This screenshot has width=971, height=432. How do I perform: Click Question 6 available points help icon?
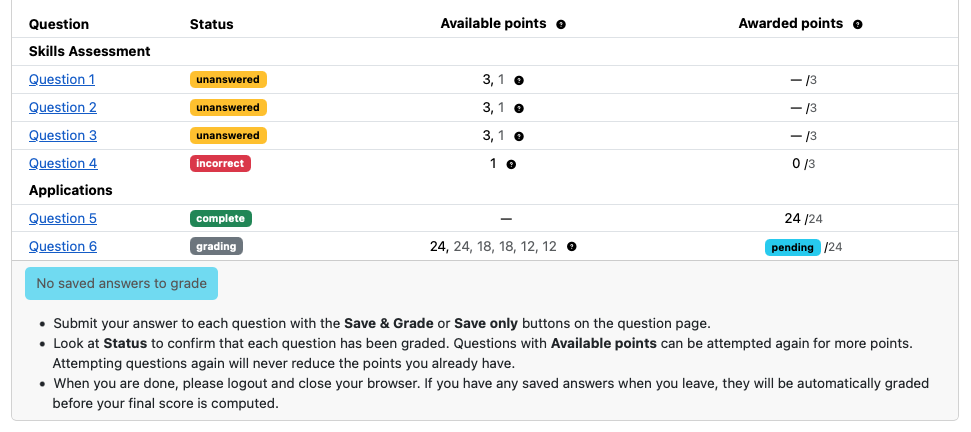(572, 247)
